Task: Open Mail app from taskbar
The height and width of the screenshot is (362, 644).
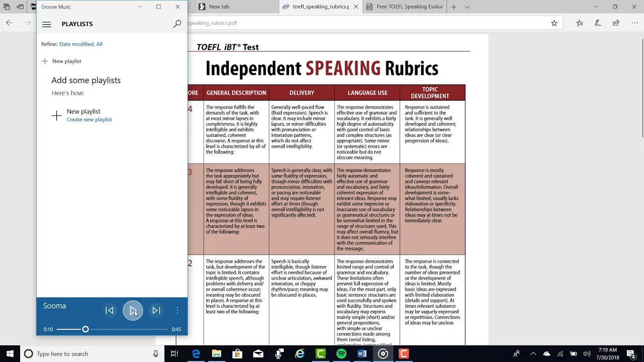Action: coord(258,354)
